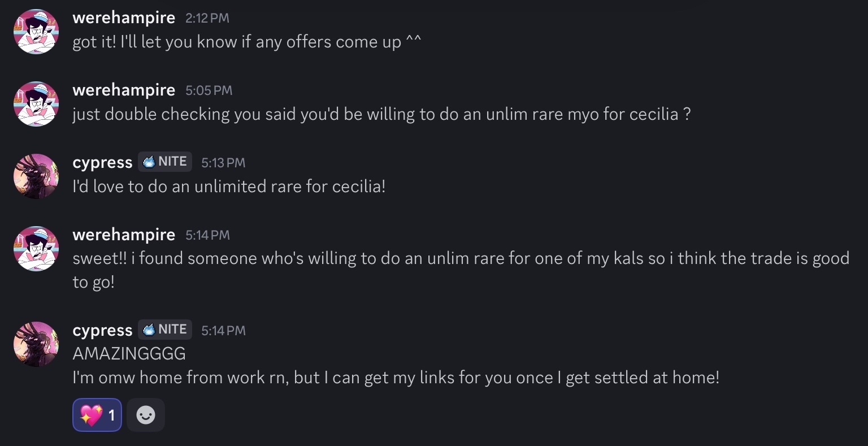Click cypress's avatar beside the AMAZINGGGG message
This screenshot has height=446, width=868.
pos(36,344)
